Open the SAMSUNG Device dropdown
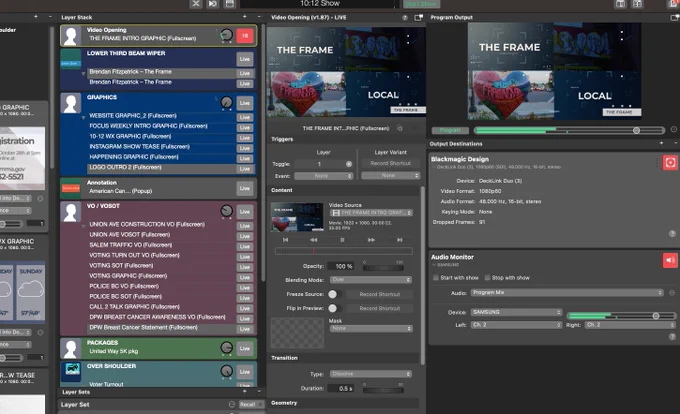Viewport: 680px width, 414px height. click(516, 312)
